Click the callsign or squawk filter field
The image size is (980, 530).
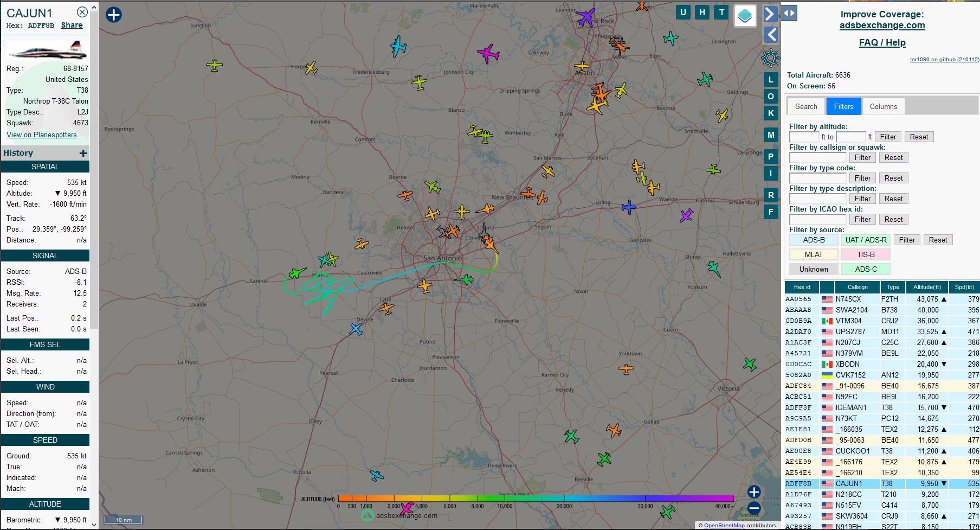coord(817,157)
